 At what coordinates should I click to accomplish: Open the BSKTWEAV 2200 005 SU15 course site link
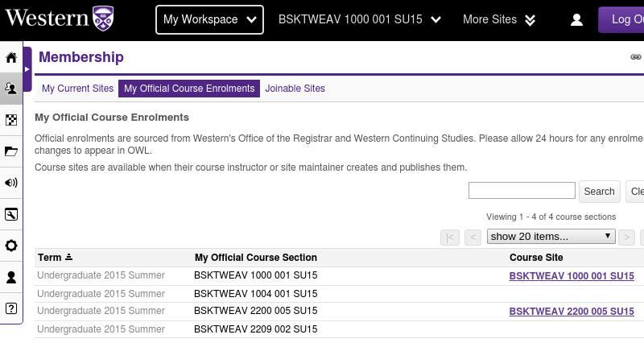click(572, 312)
